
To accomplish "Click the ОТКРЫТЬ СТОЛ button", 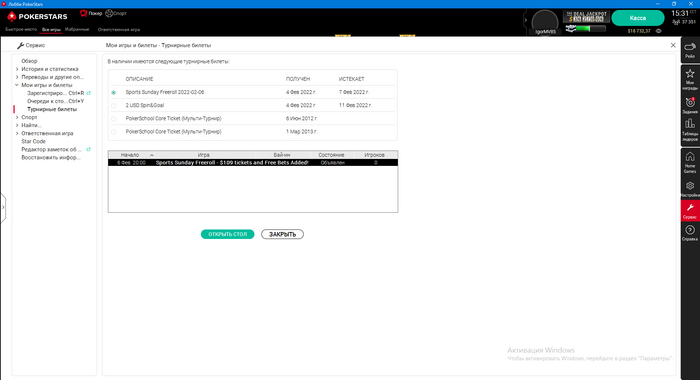I will pos(227,234).
